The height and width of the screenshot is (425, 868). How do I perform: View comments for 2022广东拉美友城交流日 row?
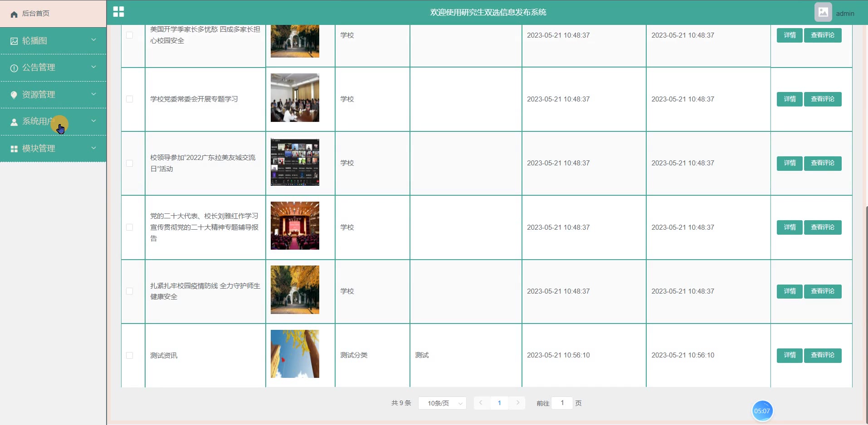click(823, 163)
